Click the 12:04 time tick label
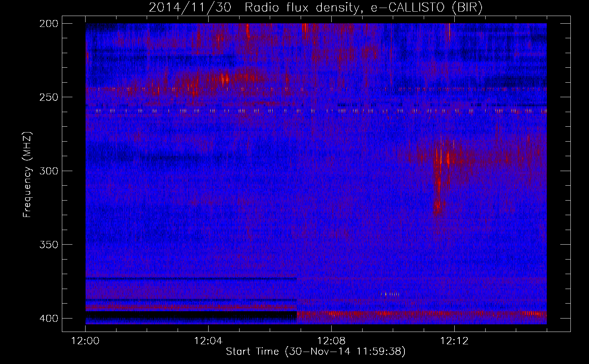This screenshot has height=364, width=589. pos(208,341)
